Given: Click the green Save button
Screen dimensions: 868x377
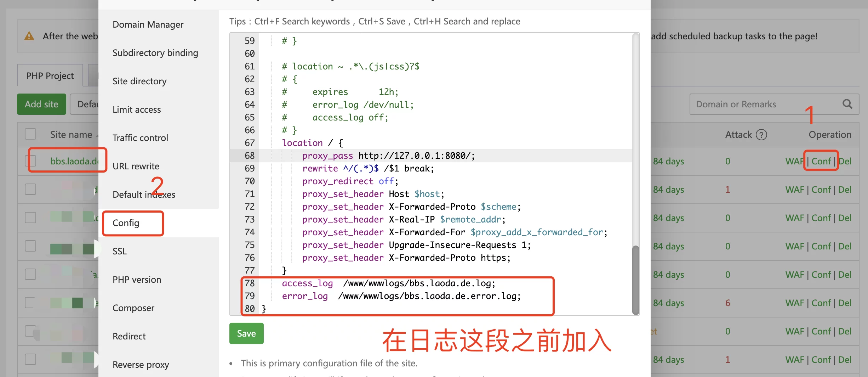Looking at the screenshot, I should click(x=246, y=333).
